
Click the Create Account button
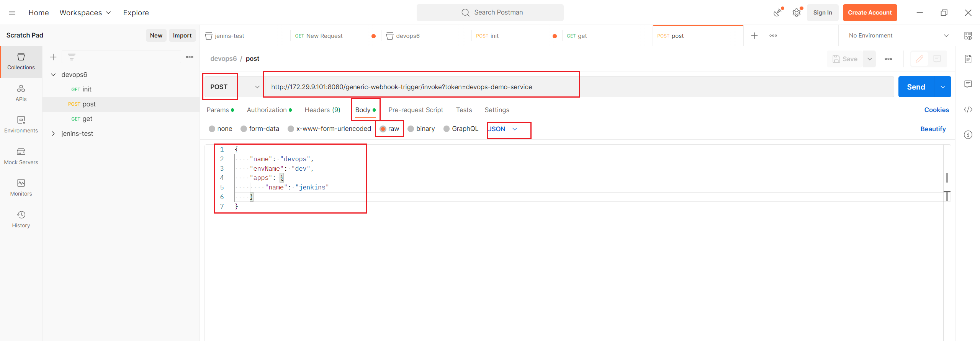pos(870,13)
